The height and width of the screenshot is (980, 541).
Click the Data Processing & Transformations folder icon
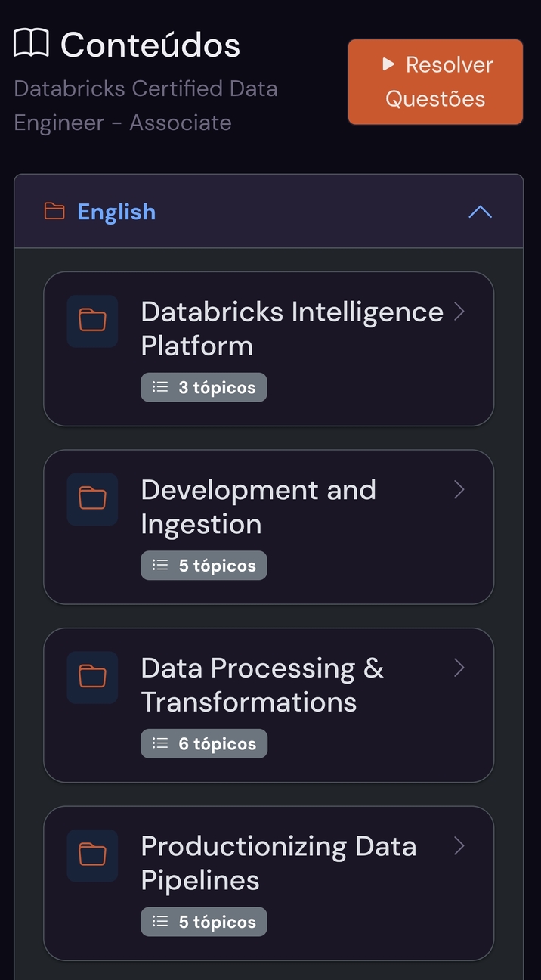click(x=92, y=677)
